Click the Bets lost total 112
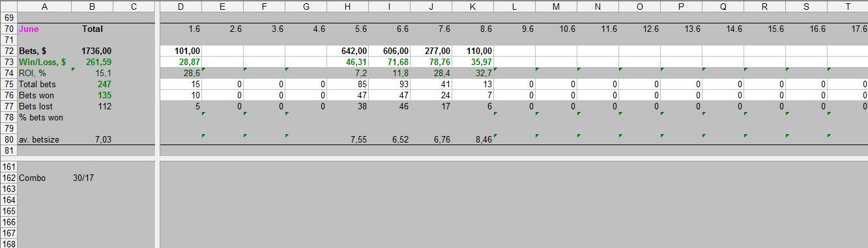The image size is (868, 248). click(x=91, y=106)
